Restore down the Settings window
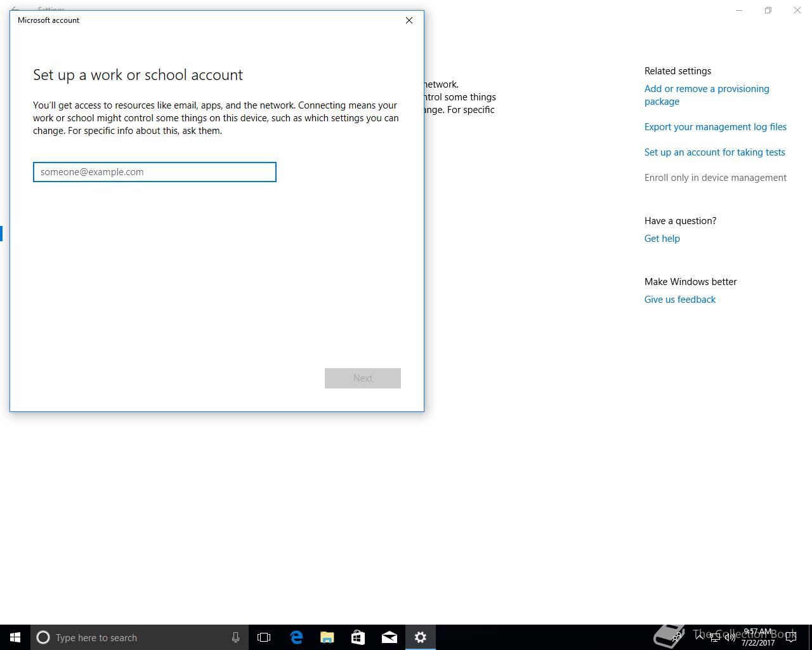This screenshot has height=650, width=812. click(x=768, y=10)
